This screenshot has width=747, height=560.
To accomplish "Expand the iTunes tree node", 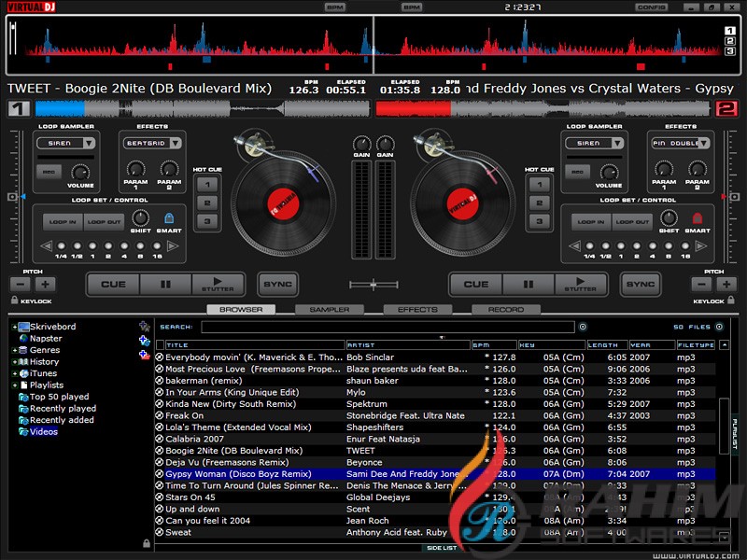I will (x=14, y=373).
